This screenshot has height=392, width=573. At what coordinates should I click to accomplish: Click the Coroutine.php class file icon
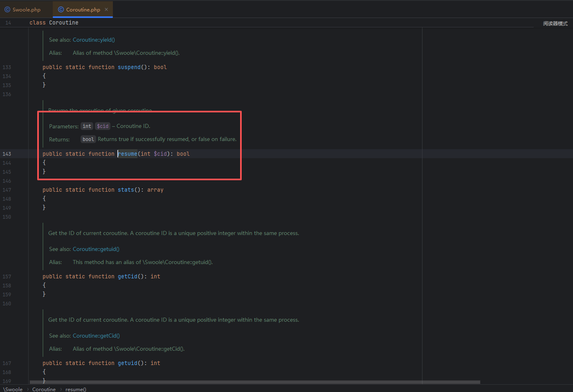(61, 9)
